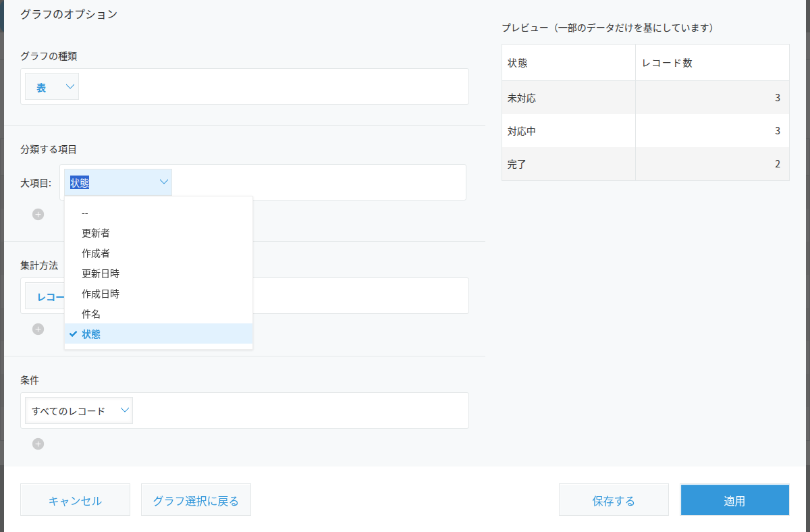
Task: Choose 更新者 from the dropdown list
Action: point(159,233)
